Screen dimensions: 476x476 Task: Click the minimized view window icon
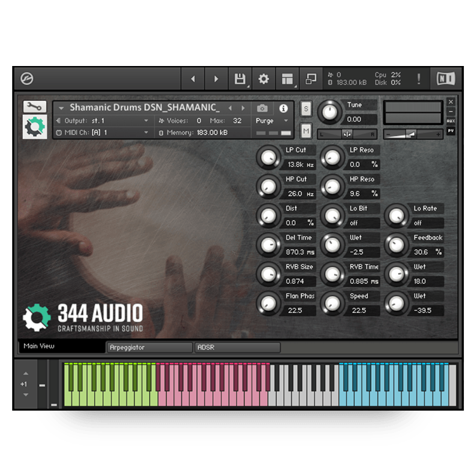tap(311, 79)
